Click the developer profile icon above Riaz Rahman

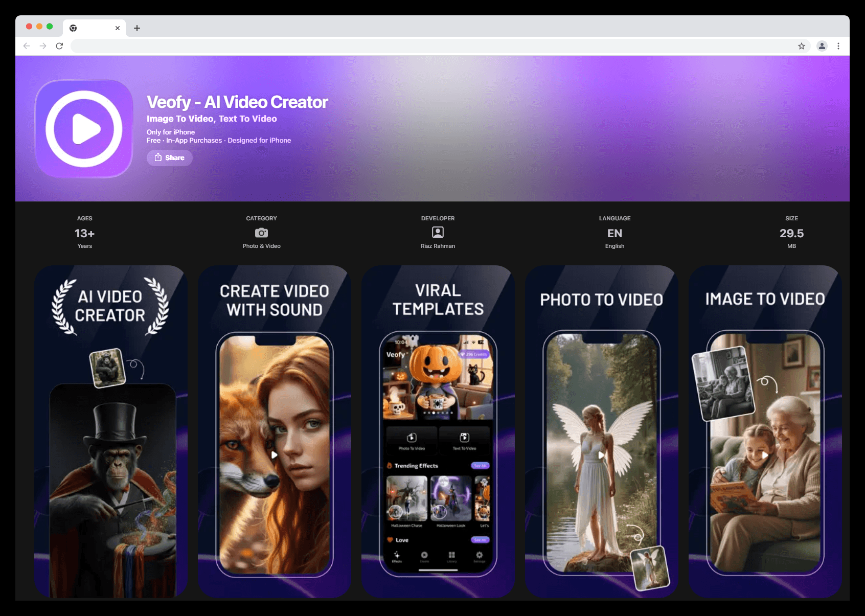point(438,233)
